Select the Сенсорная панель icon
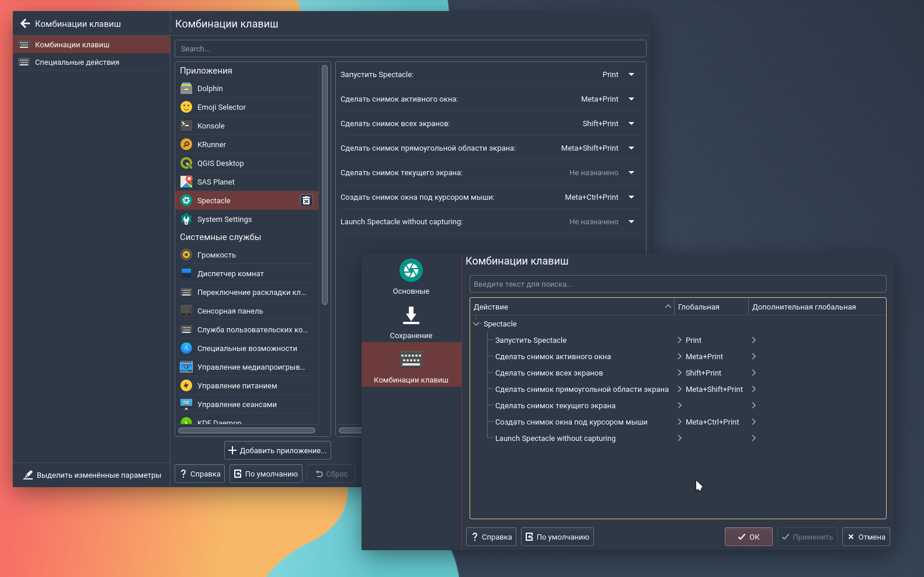 186,311
